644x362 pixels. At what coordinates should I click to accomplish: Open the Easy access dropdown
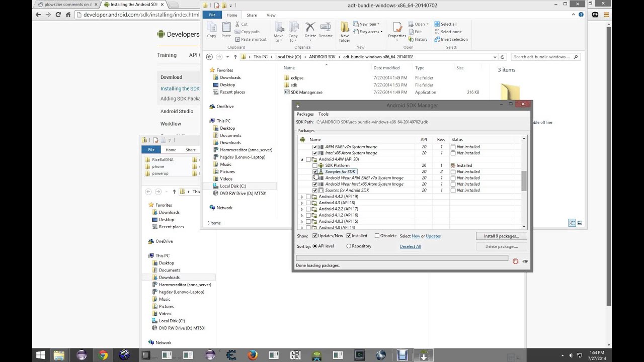click(368, 32)
